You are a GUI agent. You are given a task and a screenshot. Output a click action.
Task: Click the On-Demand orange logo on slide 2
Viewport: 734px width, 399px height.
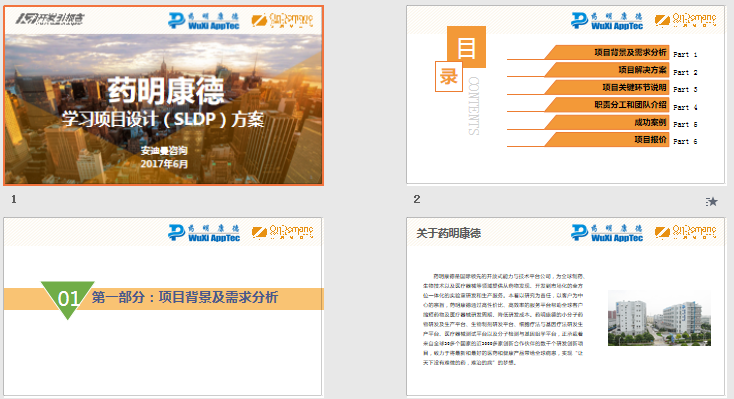(x=685, y=20)
